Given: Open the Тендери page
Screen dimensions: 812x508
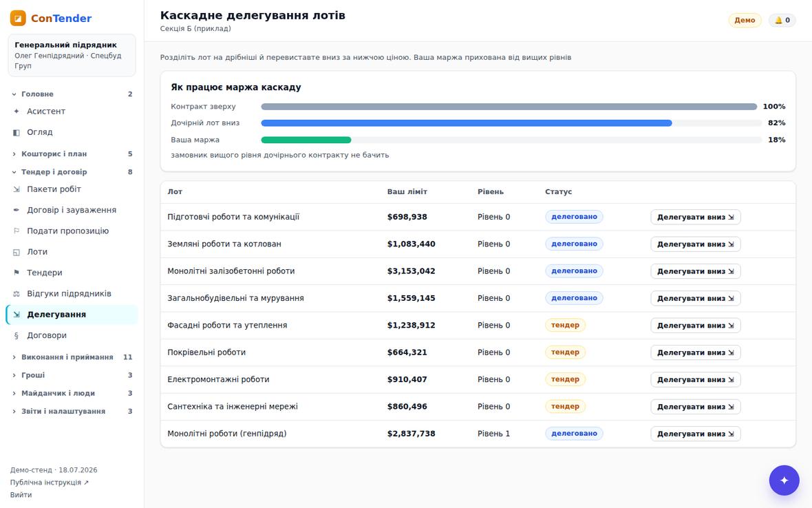Looking at the screenshot, I should pos(72,273).
